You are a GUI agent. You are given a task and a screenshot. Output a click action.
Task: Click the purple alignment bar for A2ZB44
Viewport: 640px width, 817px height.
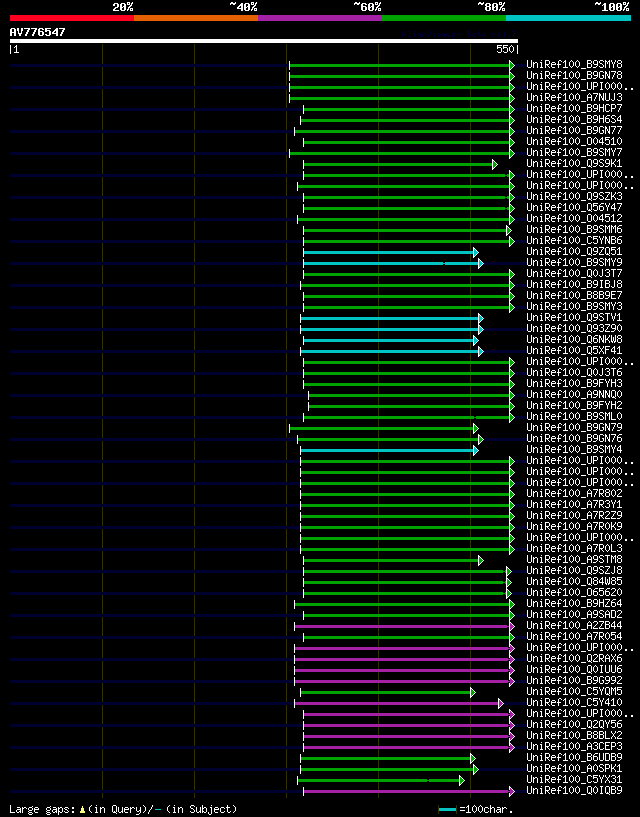(402, 627)
